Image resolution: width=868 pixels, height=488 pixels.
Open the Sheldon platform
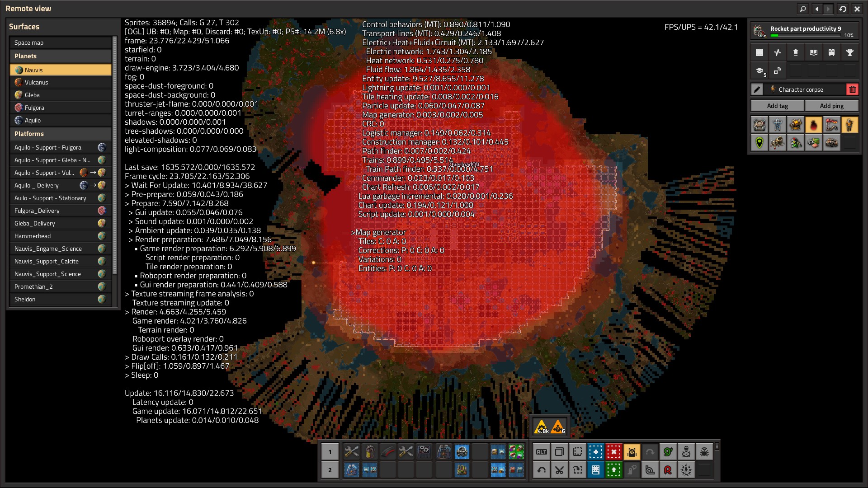[x=61, y=299]
